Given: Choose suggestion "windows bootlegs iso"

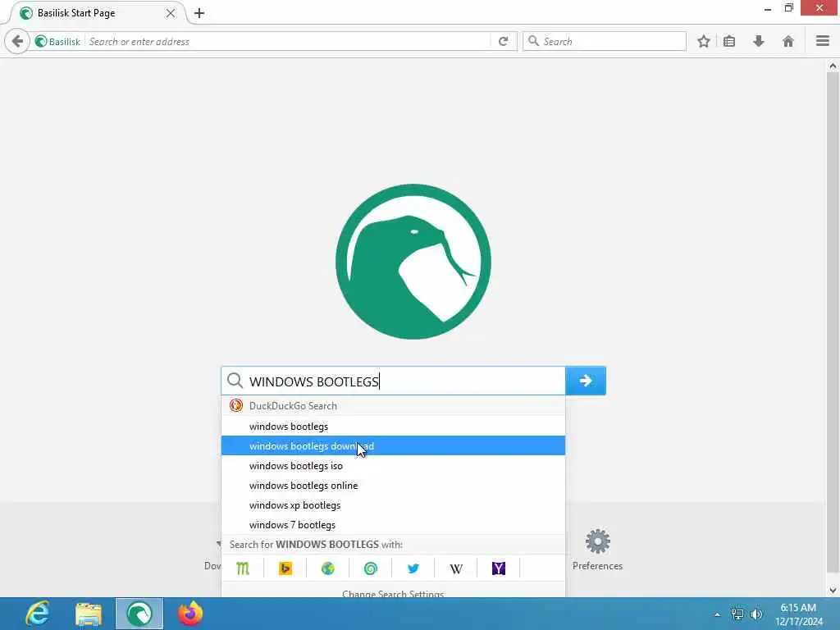Looking at the screenshot, I should click(393, 466).
